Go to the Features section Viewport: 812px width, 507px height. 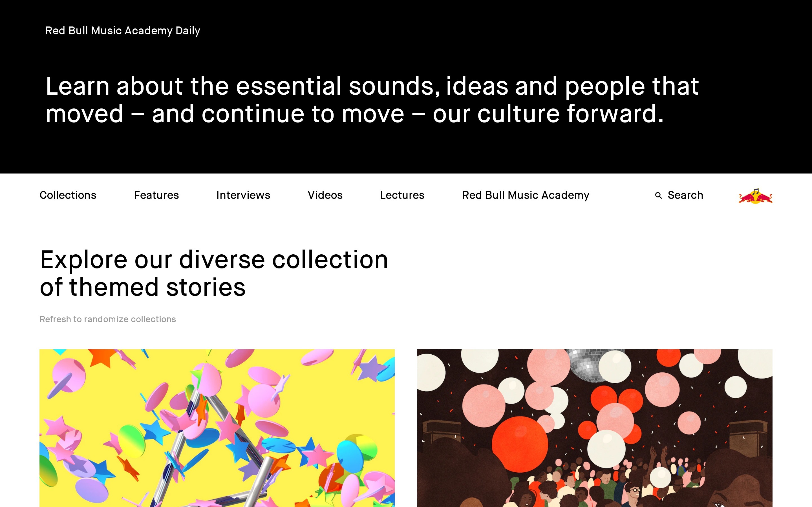(156, 195)
